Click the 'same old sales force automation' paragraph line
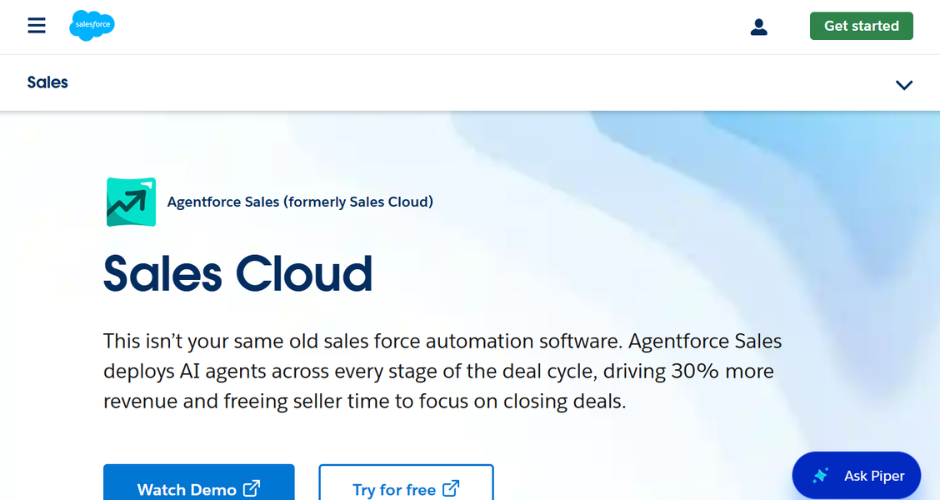This screenshot has width=940, height=500. [x=442, y=341]
